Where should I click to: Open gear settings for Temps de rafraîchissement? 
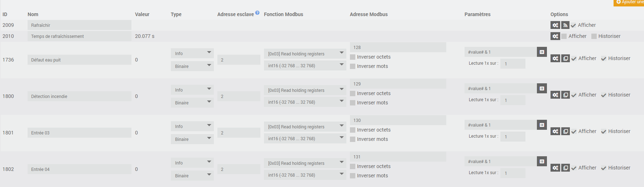click(555, 36)
